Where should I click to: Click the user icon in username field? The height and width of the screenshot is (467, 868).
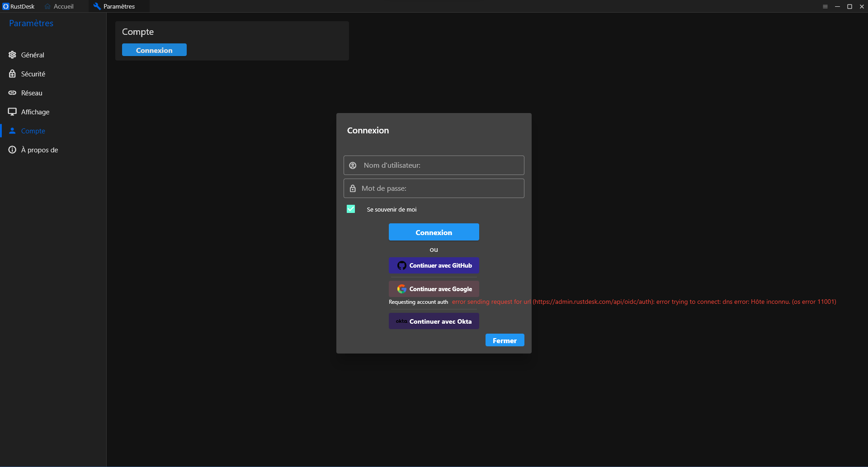353,165
